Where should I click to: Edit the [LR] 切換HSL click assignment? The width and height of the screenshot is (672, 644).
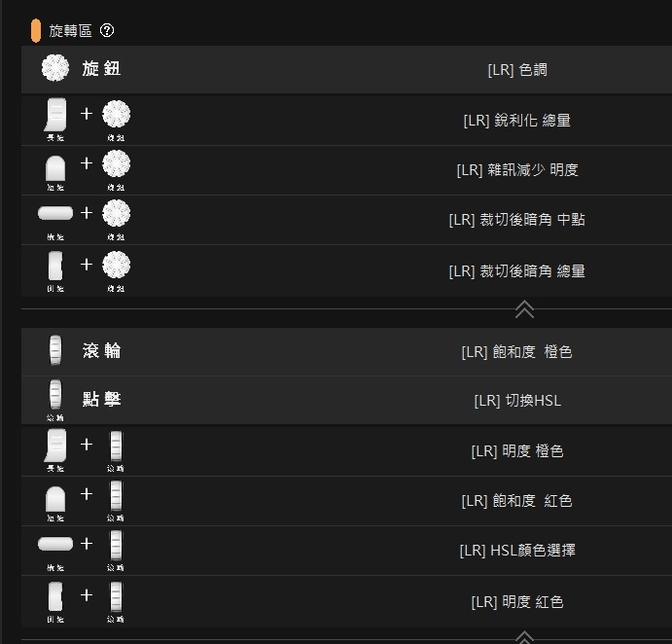point(517,401)
